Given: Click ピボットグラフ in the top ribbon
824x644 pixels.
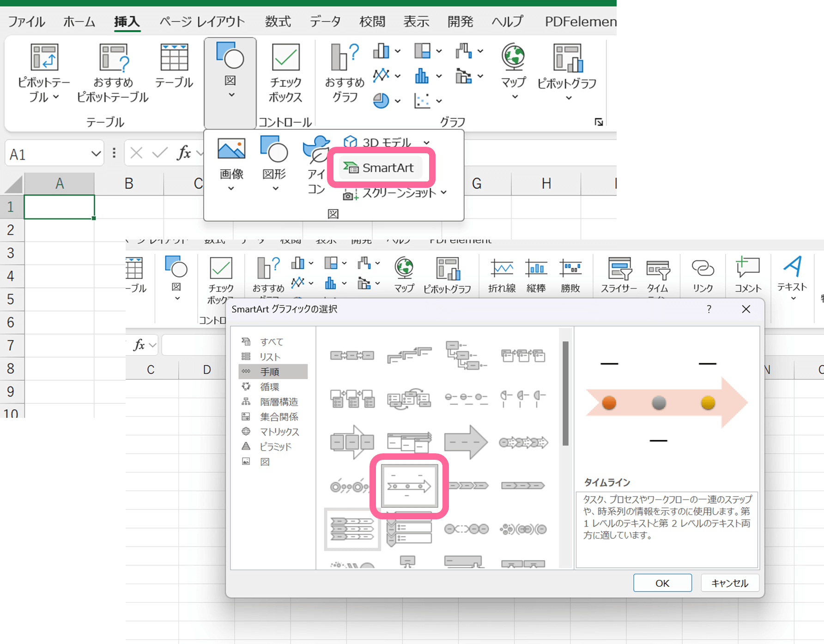Looking at the screenshot, I should click(567, 72).
